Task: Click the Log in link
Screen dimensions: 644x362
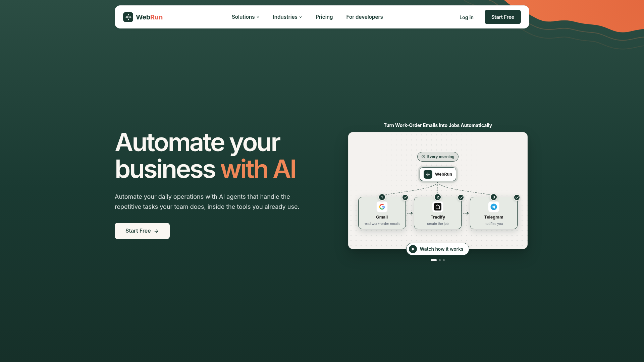Action: pyautogui.click(x=467, y=17)
